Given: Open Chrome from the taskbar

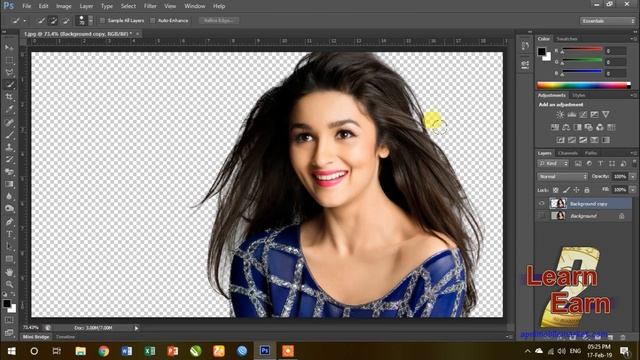Looking at the screenshot, I should pyautogui.click(x=104, y=351).
